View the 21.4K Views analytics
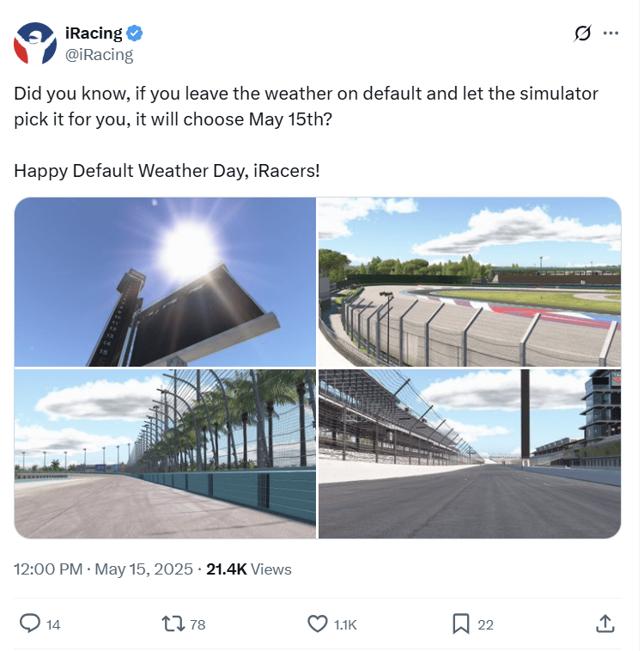Screen dimensions: 644x651 point(249,569)
